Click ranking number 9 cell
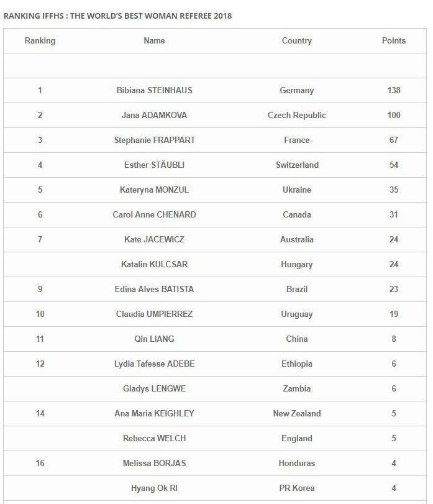Screen dimensions: 433x504 (40, 290)
